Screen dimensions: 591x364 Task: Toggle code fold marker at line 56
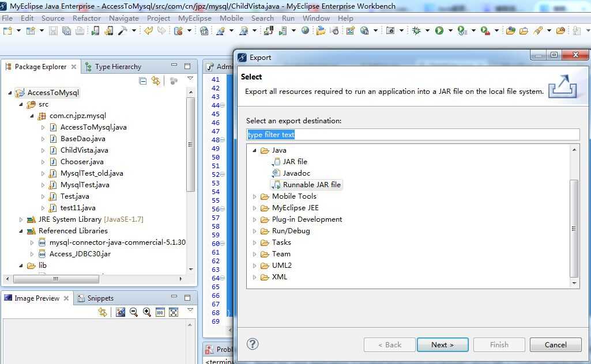[x=223, y=209]
